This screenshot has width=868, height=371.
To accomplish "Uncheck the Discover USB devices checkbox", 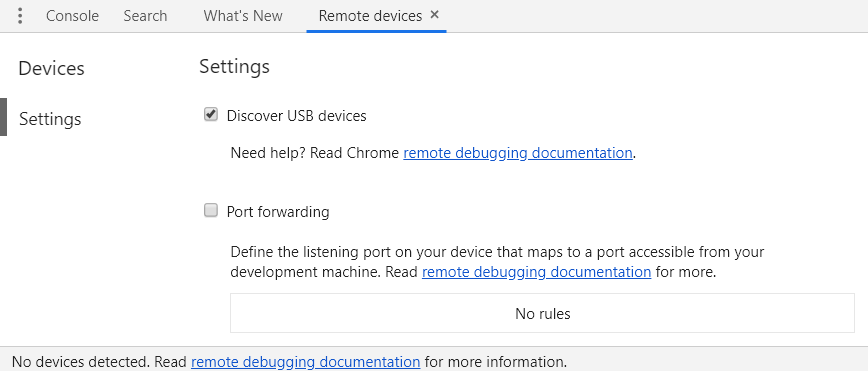I will [x=211, y=115].
